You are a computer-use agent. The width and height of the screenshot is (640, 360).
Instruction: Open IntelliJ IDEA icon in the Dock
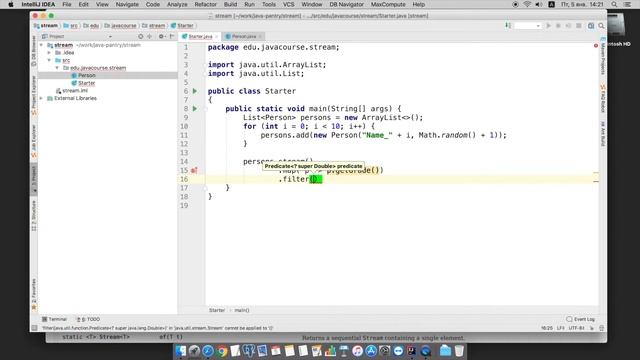click(x=411, y=351)
